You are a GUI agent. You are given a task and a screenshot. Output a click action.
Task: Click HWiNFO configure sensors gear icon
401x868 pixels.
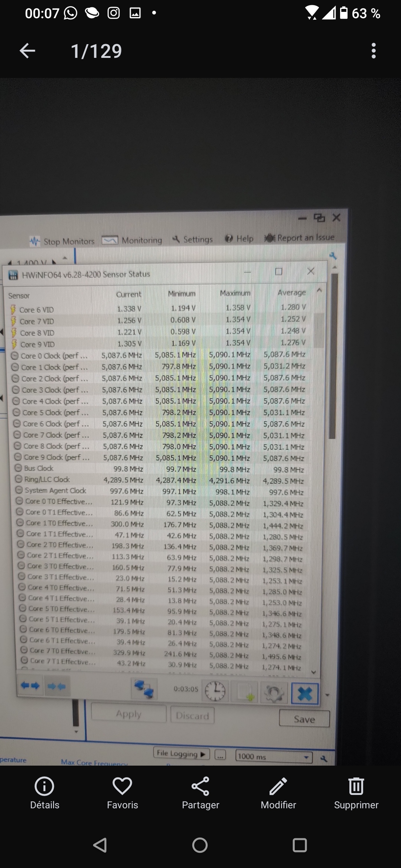(x=274, y=693)
